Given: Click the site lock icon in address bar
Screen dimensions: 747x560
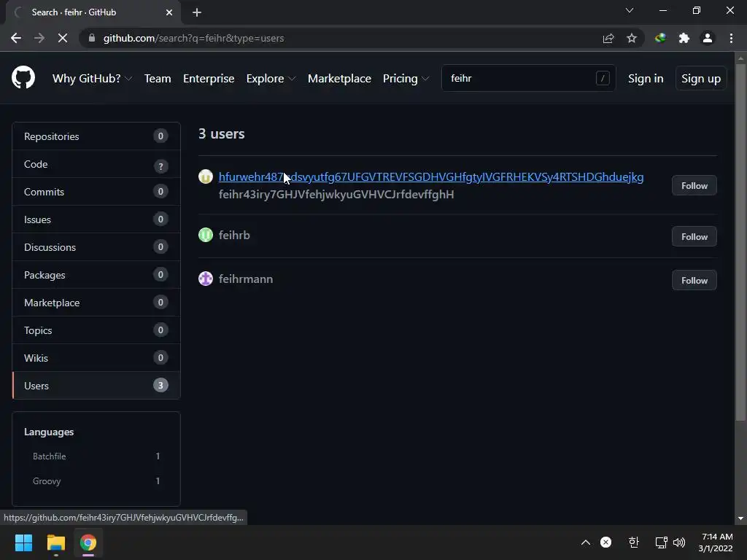Looking at the screenshot, I should coord(92,38).
